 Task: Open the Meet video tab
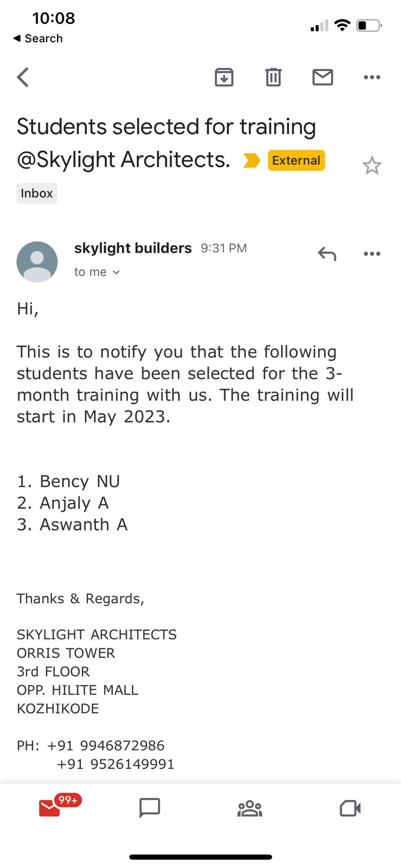[350, 808]
